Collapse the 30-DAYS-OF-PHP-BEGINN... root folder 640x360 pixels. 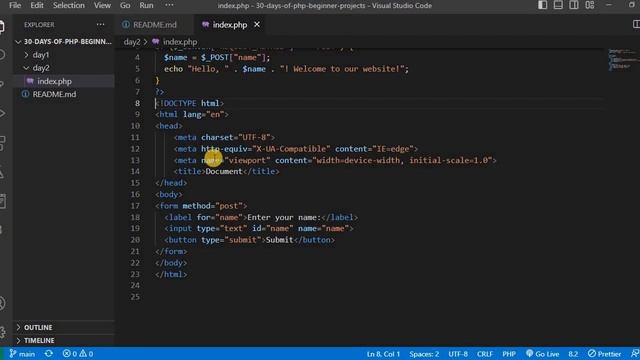[64, 42]
